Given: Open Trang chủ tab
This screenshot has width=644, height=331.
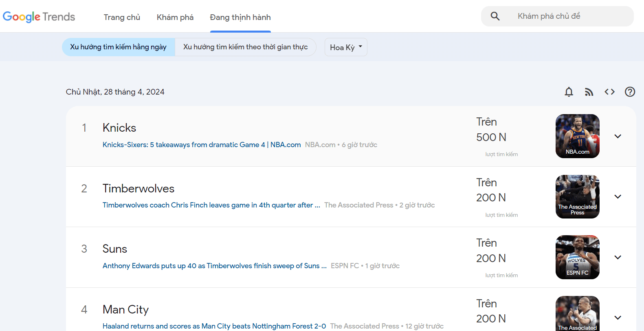Looking at the screenshot, I should 122,17.
